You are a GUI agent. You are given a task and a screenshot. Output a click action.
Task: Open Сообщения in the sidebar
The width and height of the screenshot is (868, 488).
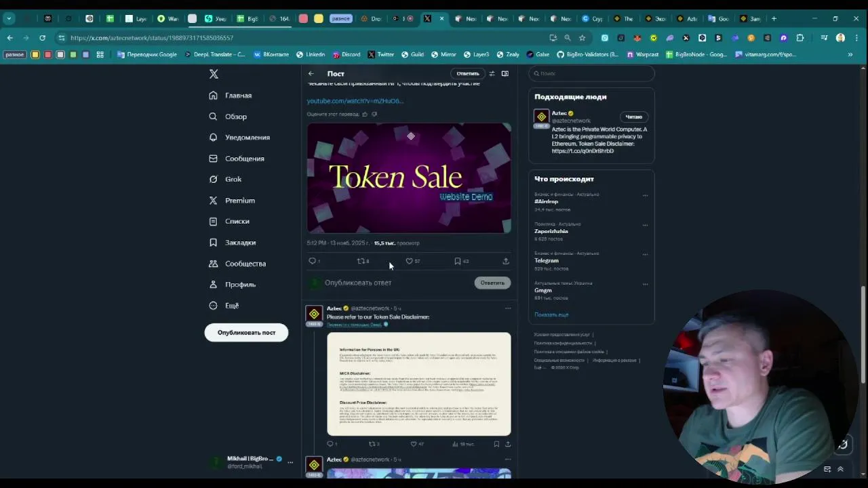[x=237, y=159]
